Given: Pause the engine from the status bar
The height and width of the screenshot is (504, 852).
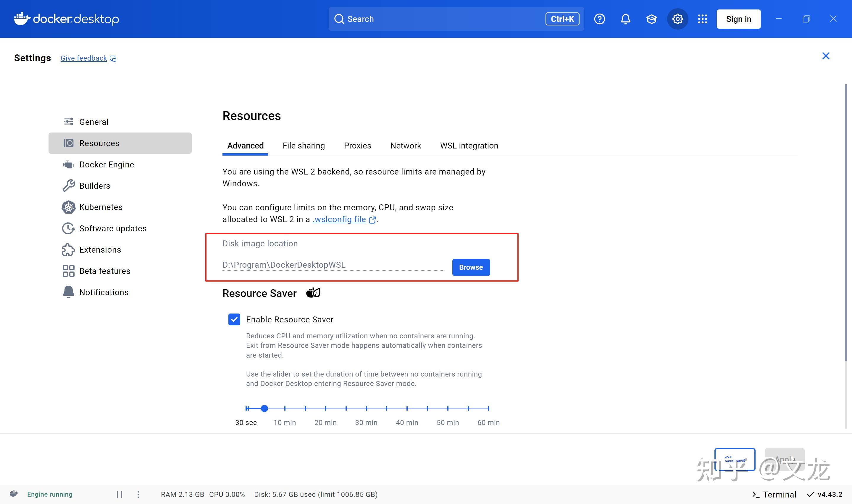Looking at the screenshot, I should [x=120, y=495].
